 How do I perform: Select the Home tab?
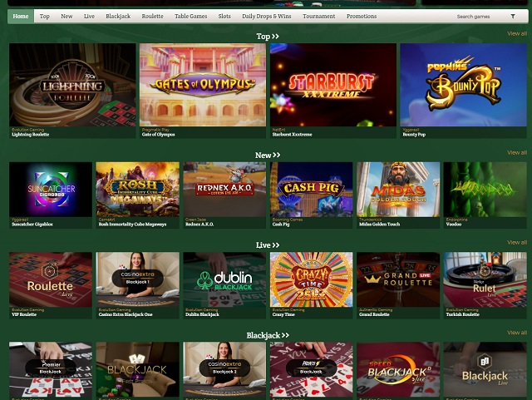click(x=21, y=17)
